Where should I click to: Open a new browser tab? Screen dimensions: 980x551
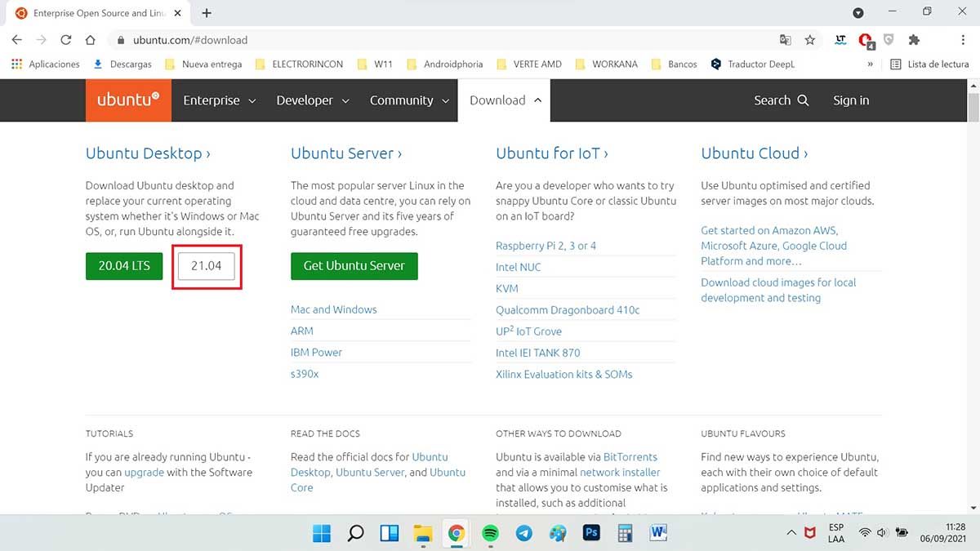tap(207, 13)
